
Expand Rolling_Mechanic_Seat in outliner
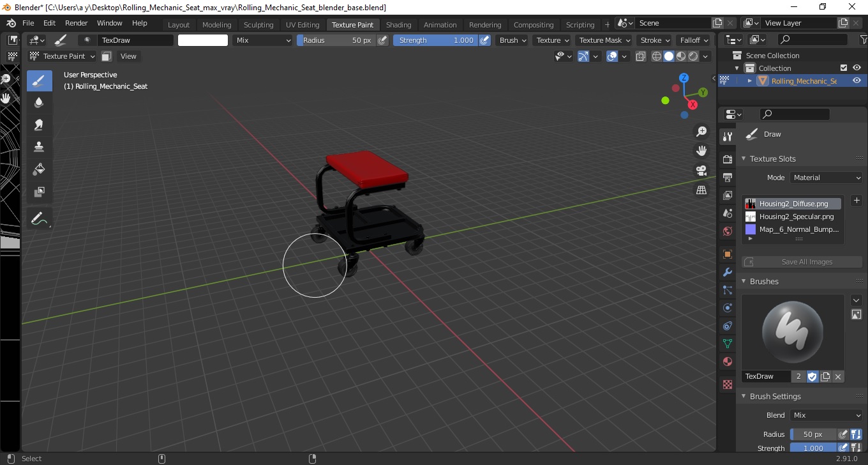750,80
